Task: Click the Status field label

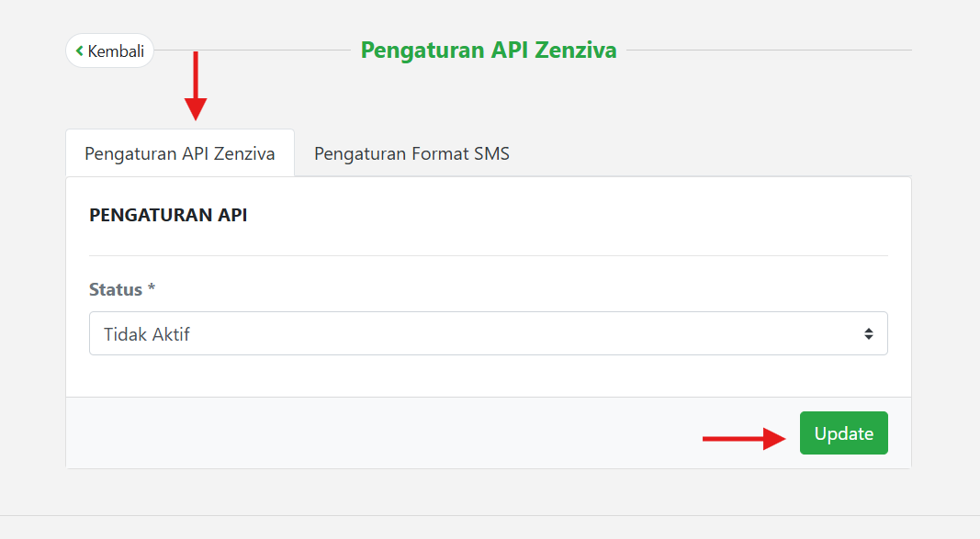Action: coord(116,289)
